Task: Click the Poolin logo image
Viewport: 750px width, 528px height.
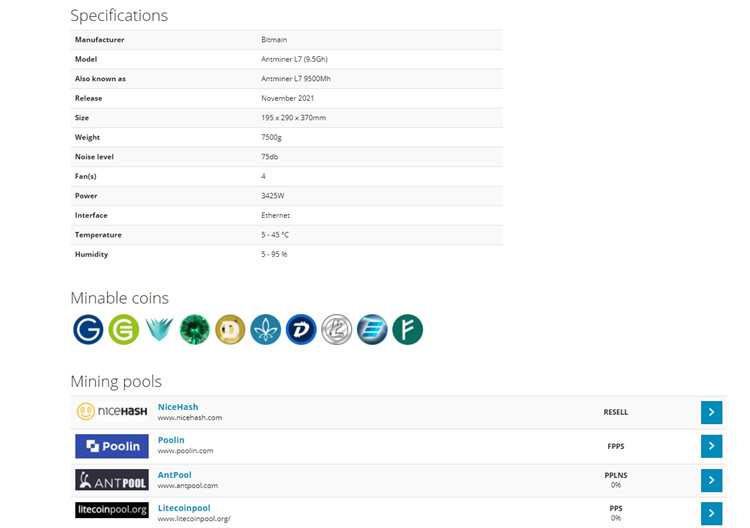Action: tap(112, 446)
